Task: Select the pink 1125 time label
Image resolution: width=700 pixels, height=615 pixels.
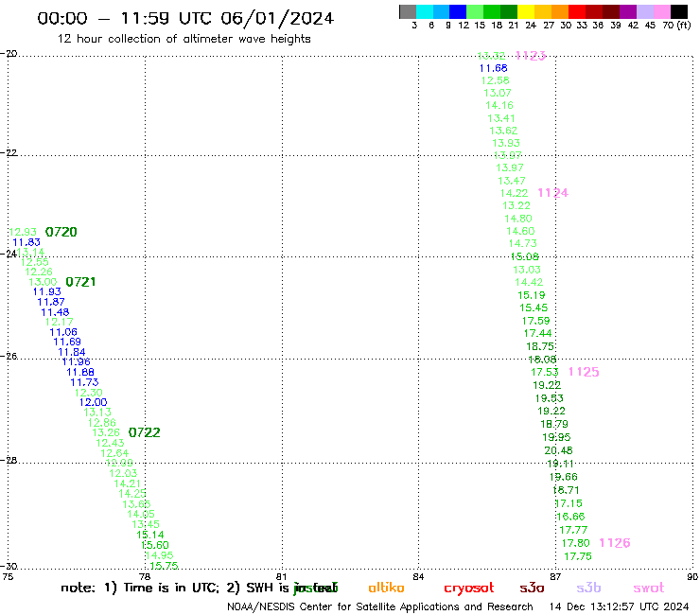Action: [x=584, y=372]
